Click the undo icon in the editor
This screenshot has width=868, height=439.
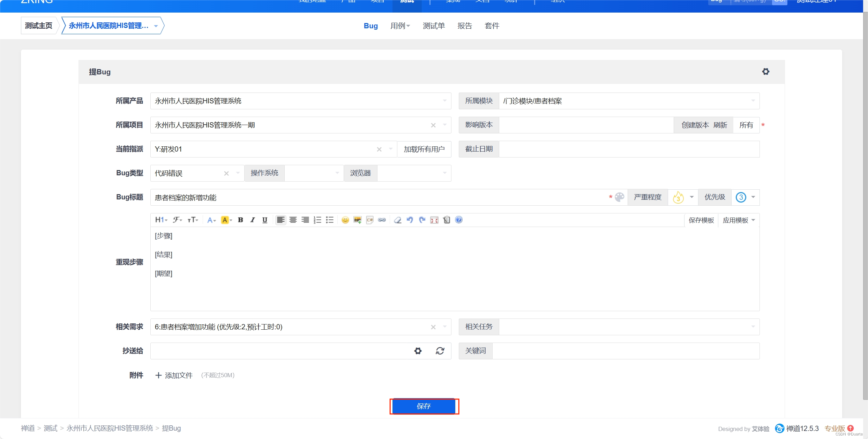pyautogui.click(x=410, y=220)
